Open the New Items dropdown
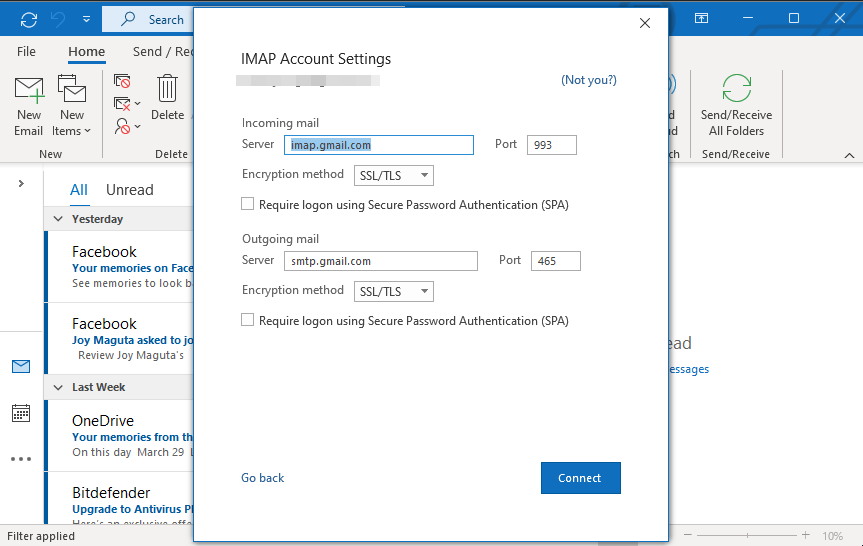The width and height of the screenshot is (863, 546). click(x=72, y=106)
